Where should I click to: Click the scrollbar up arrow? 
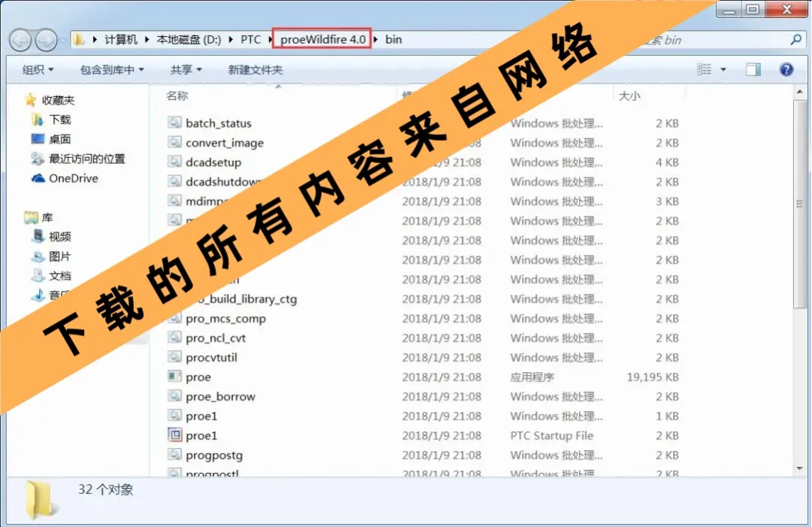[799, 92]
